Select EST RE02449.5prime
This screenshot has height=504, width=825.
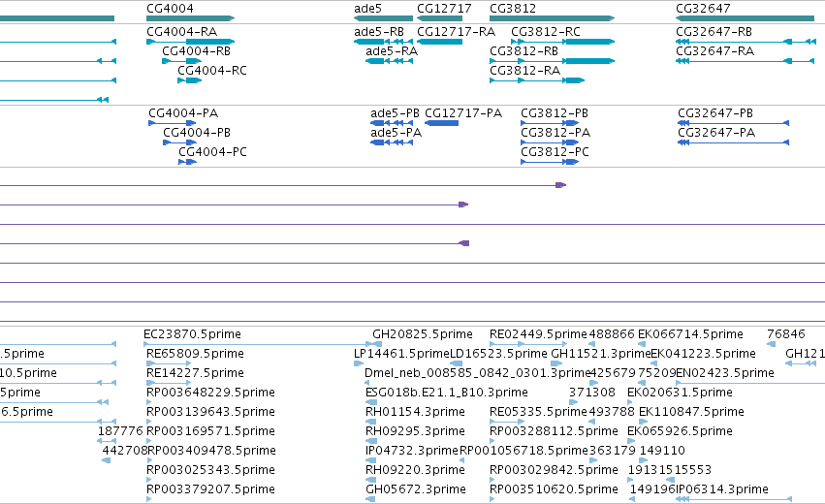click(538, 334)
